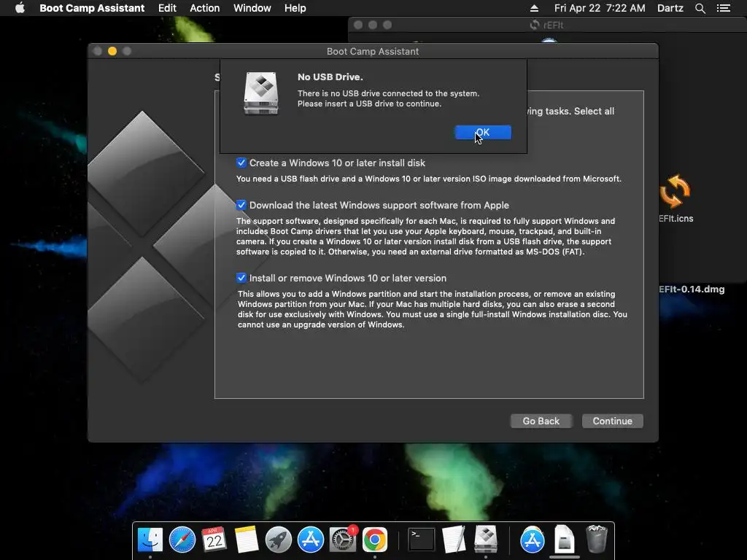
Task: Open Notification Center list icon
Action: point(724,8)
